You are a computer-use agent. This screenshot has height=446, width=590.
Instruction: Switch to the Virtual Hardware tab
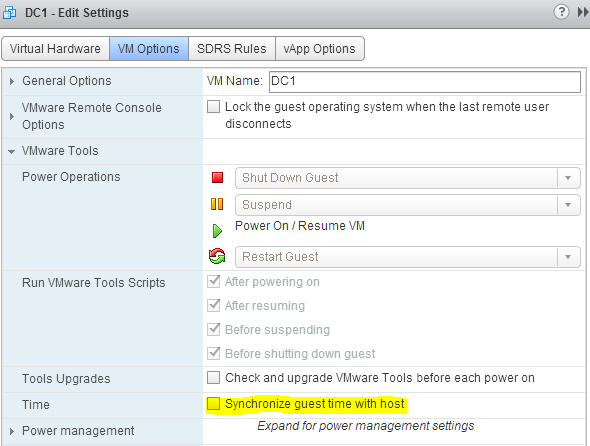click(x=55, y=49)
